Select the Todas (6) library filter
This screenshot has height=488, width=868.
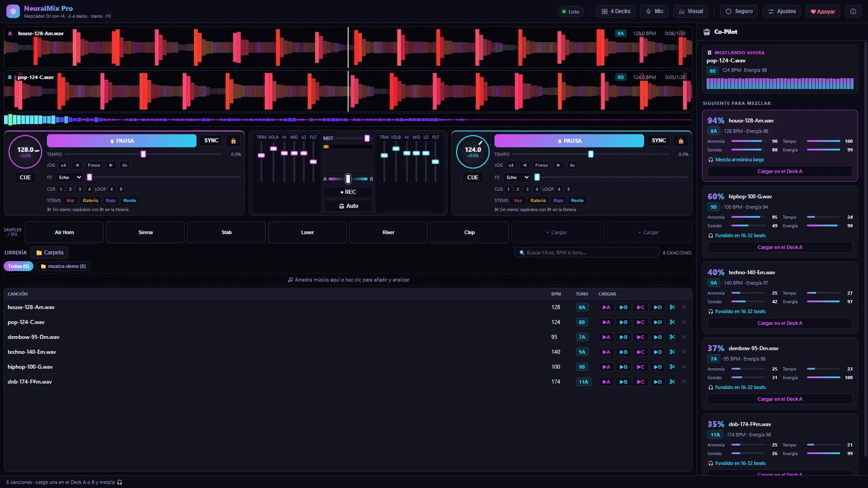[18, 266]
